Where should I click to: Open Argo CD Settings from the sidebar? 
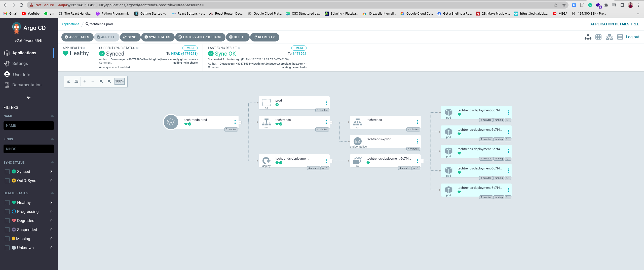coord(20,63)
